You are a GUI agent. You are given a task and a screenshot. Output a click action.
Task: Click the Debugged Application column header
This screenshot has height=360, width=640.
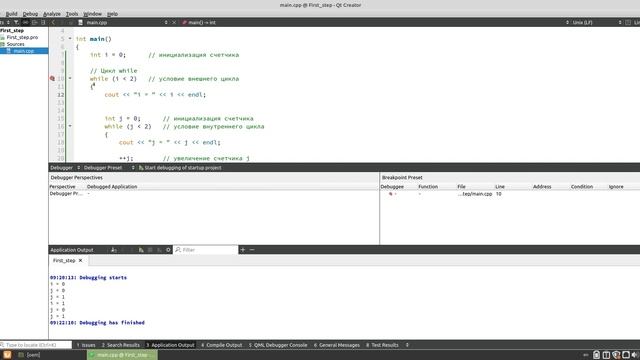pyautogui.click(x=112, y=187)
